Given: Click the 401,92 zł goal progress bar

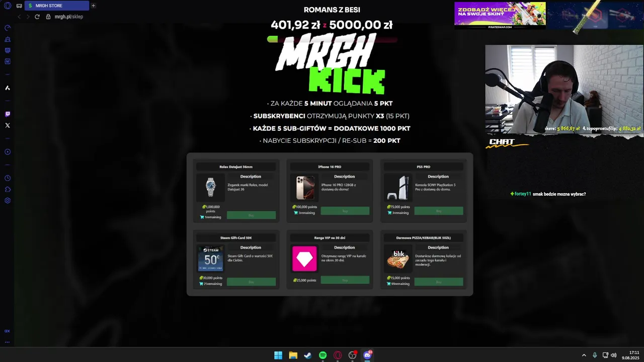Looking at the screenshot, I should click(x=332, y=39).
